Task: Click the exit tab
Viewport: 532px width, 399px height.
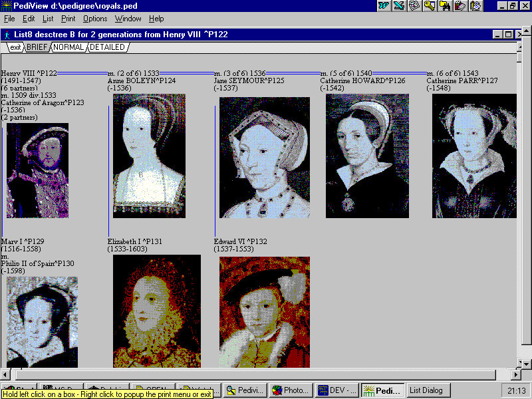Action: 15,47
